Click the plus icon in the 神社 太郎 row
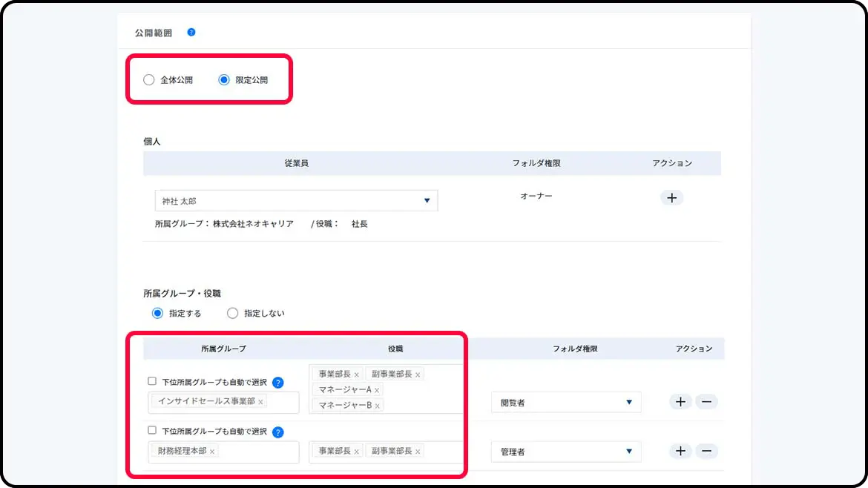Screen dimensions: 868x488 point(671,198)
